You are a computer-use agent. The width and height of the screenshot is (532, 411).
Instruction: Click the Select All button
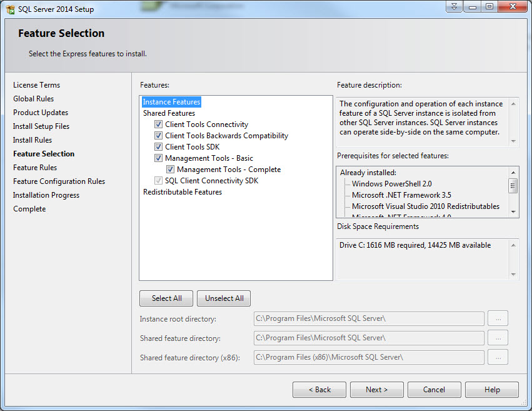click(166, 298)
